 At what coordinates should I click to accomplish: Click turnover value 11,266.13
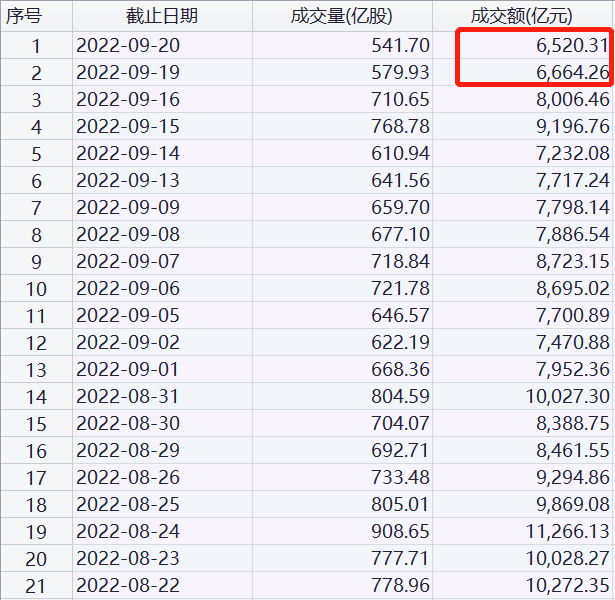click(568, 531)
